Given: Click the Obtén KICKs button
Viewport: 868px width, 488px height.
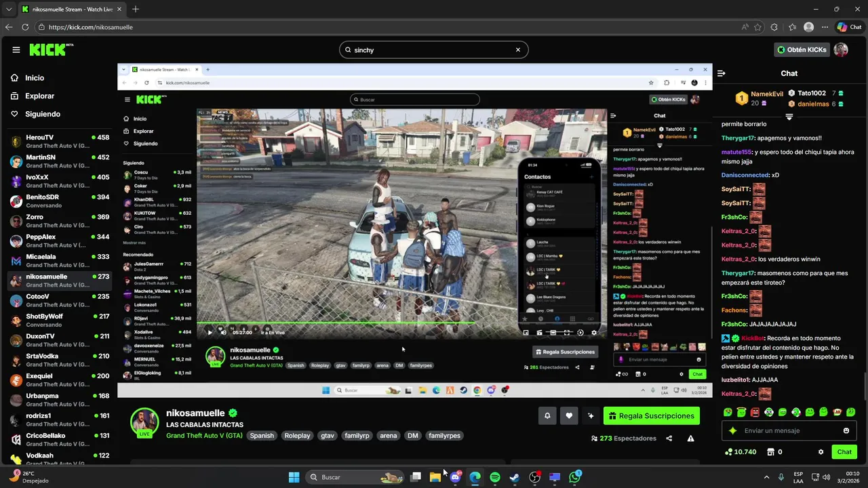Looking at the screenshot, I should (802, 49).
